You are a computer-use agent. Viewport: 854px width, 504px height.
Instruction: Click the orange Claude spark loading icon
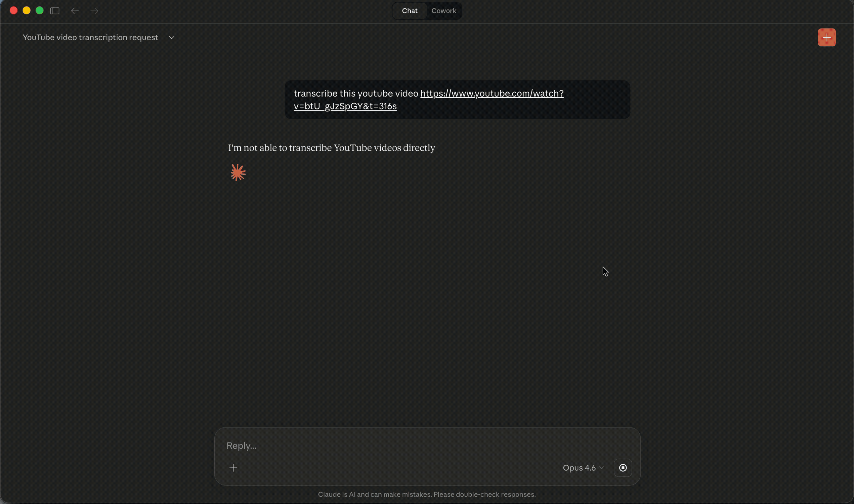coord(238,172)
